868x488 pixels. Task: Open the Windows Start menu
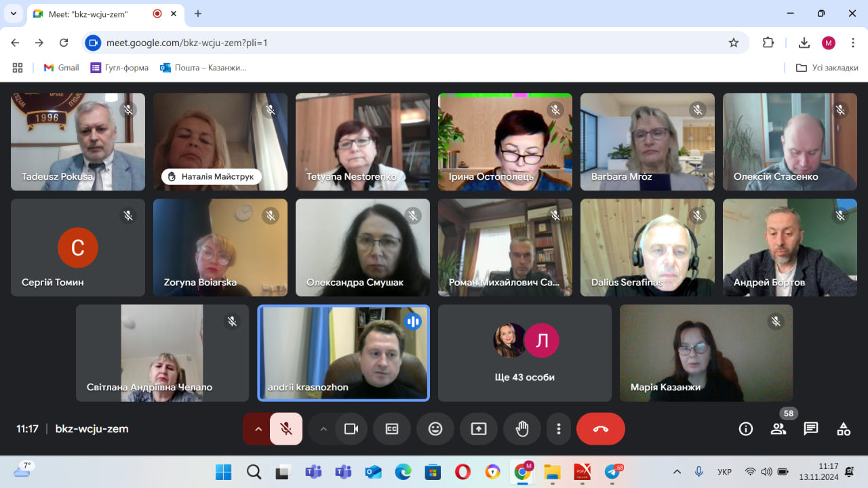point(223,472)
